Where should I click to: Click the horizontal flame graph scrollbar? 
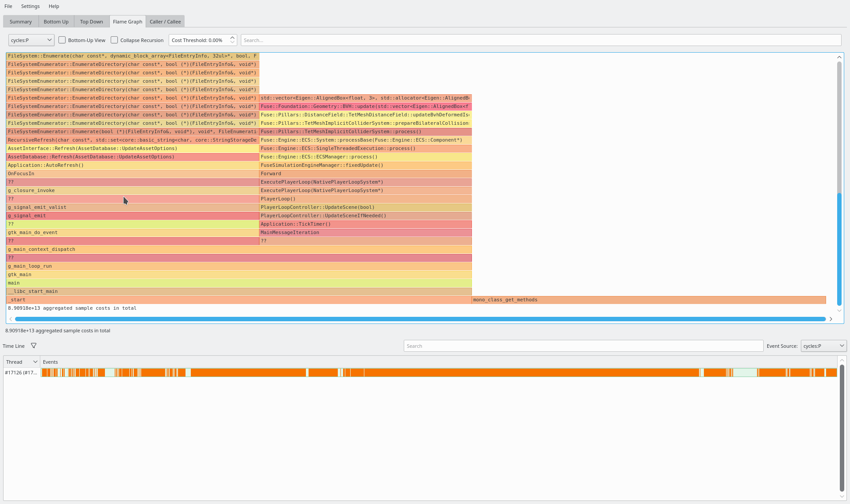420,319
